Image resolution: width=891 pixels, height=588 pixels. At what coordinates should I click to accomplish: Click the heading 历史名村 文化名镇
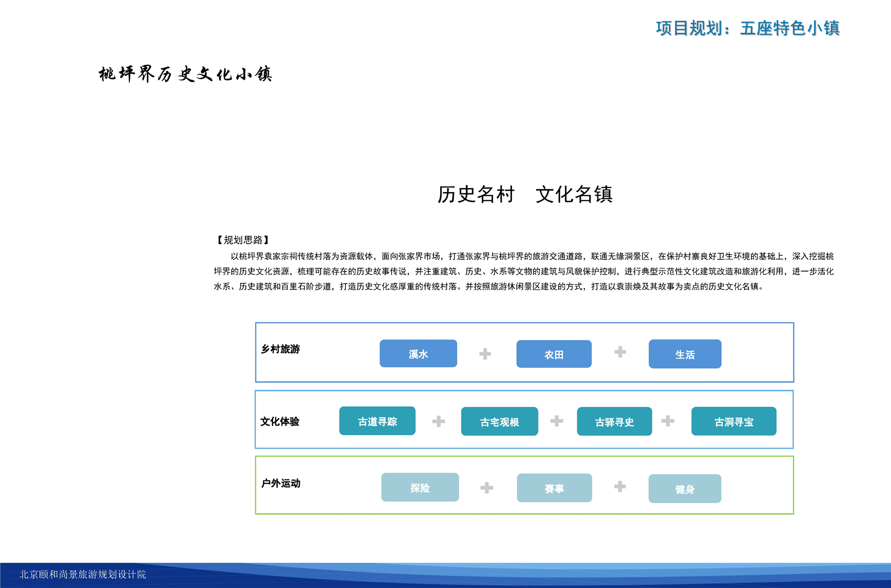pos(525,194)
